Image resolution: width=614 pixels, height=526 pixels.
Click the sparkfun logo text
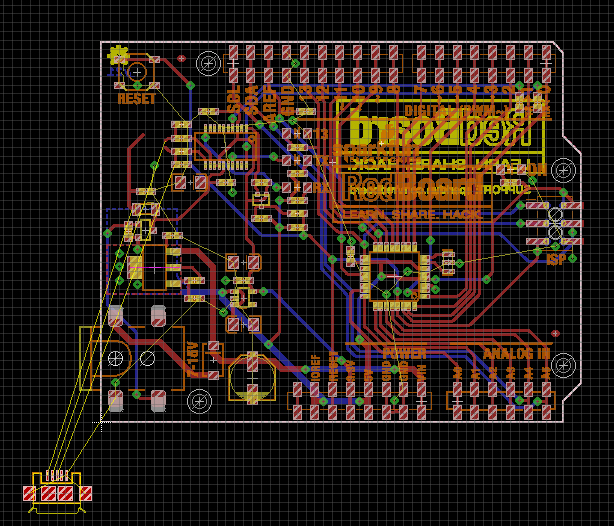point(375,149)
